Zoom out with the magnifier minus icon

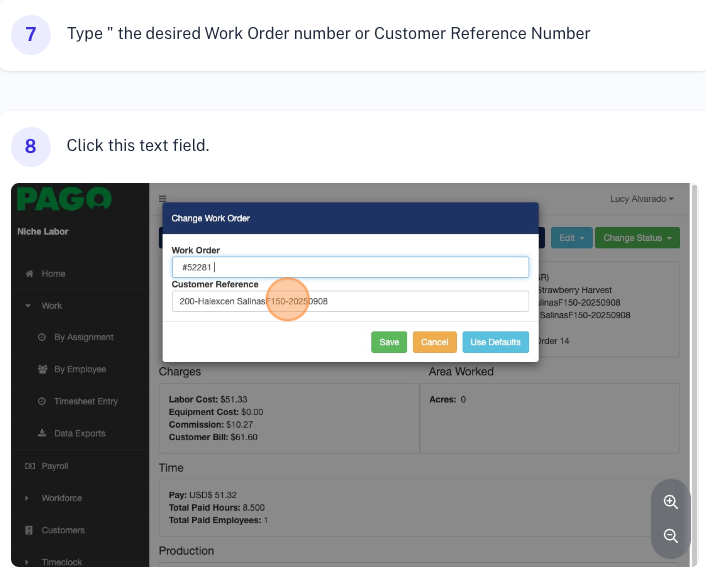coord(671,536)
